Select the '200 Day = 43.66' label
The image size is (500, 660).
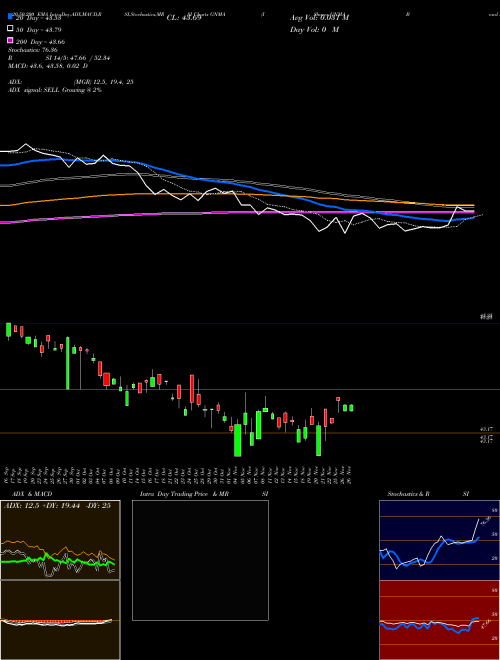[40, 42]
